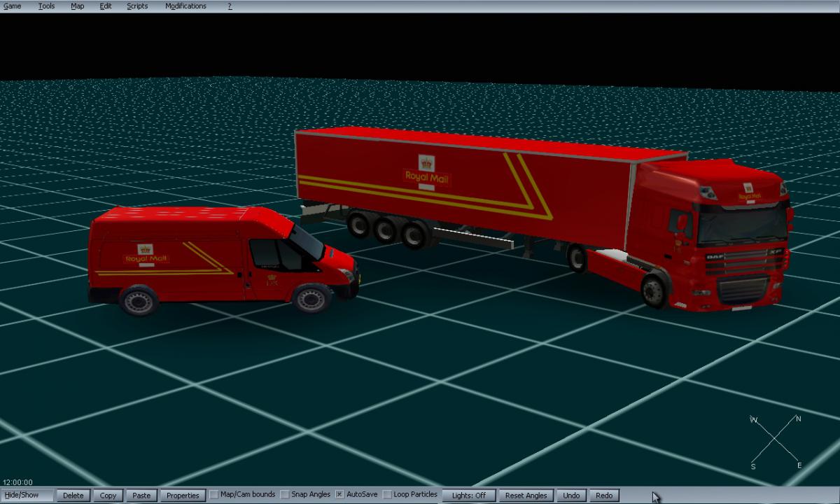Undo the last action
The image size is (840, 504).
pyautogui.click(x=571, y=496)
